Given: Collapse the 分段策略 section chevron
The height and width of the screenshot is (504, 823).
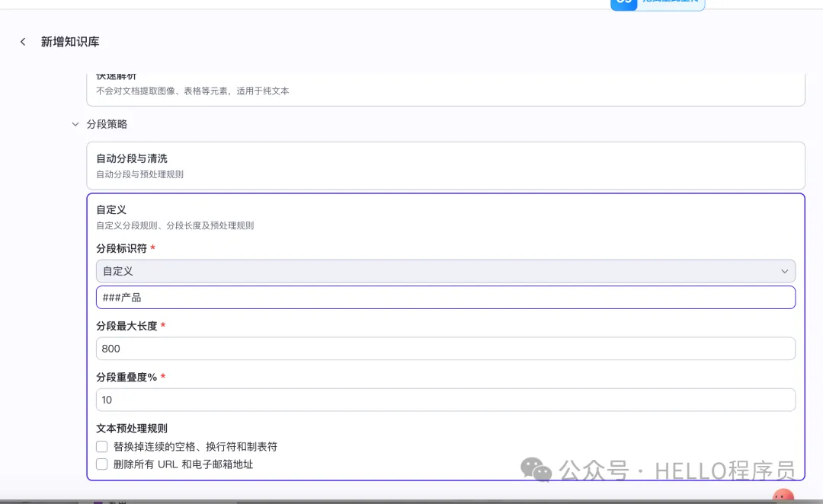Looking at the screenshot, I should [x=75, y=124].
